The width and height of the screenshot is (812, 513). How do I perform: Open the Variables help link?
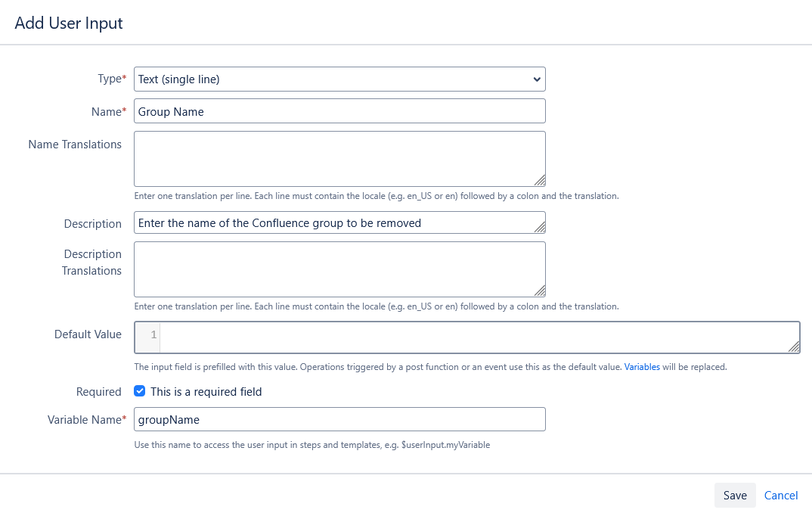[x=642, y=367]
